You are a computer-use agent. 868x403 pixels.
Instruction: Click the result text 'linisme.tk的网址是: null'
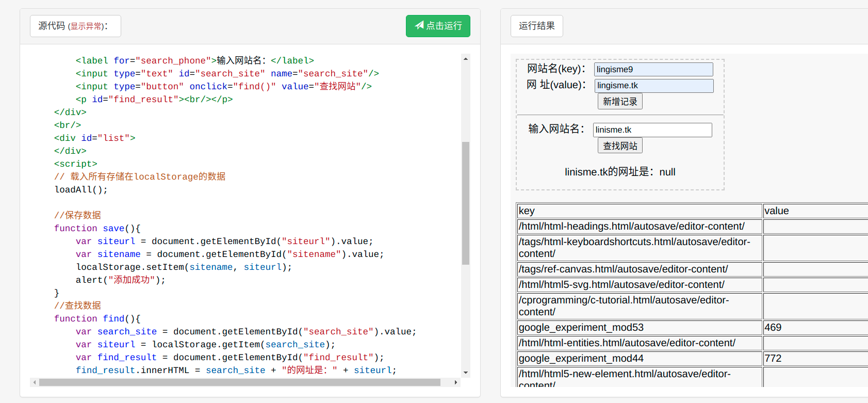tap(620, 172)
